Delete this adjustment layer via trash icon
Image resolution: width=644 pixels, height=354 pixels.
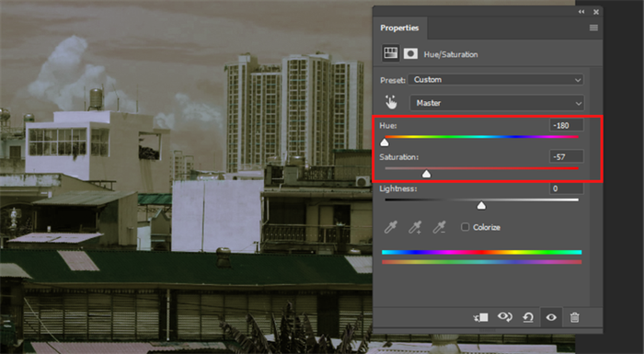575,317
